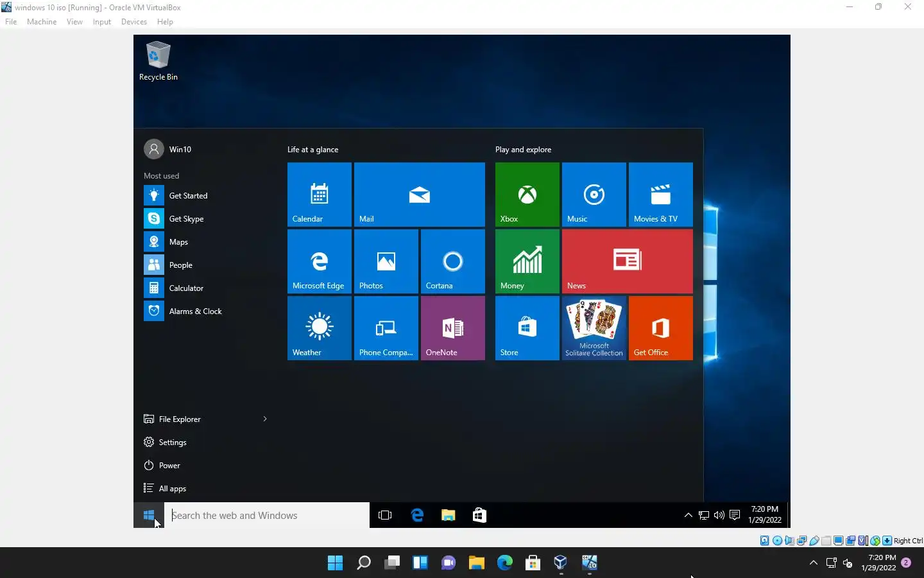
Task: Launch Microsoft Edge tile
Action: point(320,261)
